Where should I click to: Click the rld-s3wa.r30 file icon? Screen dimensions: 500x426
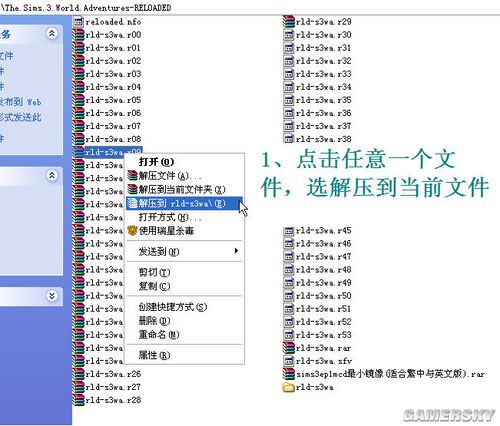tap(289, 35)
